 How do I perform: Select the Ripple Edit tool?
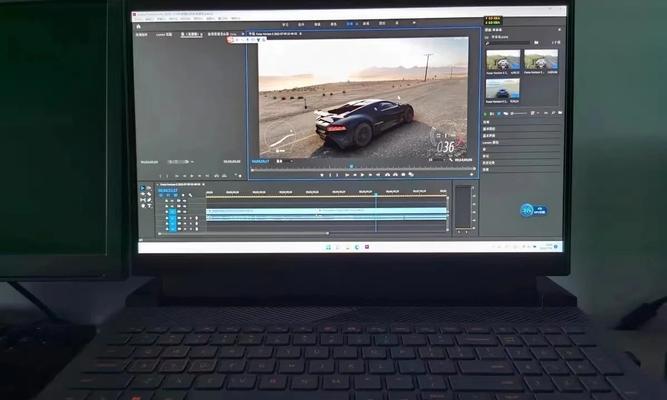[143, 194]
